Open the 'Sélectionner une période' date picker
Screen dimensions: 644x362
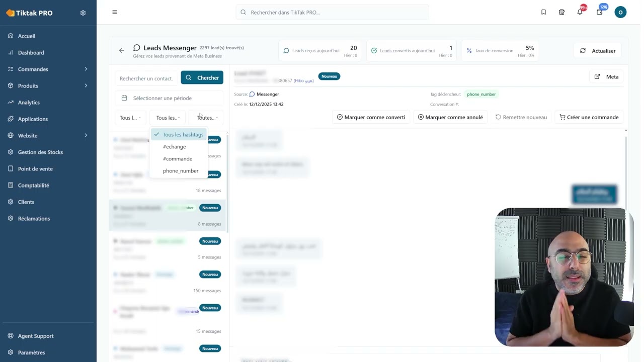coord(169,98)
